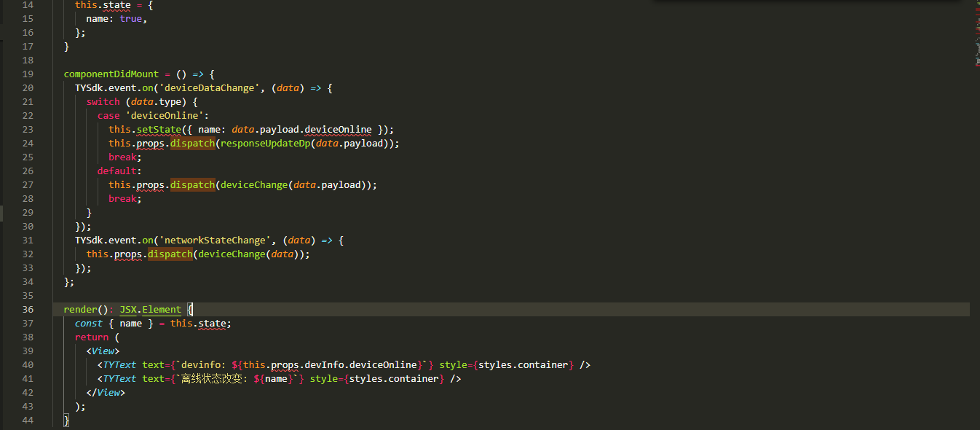Viewport: 980px width, 430px height.
Task: Click the setState call with red squiggle underline
Action: tap(159, 129)
